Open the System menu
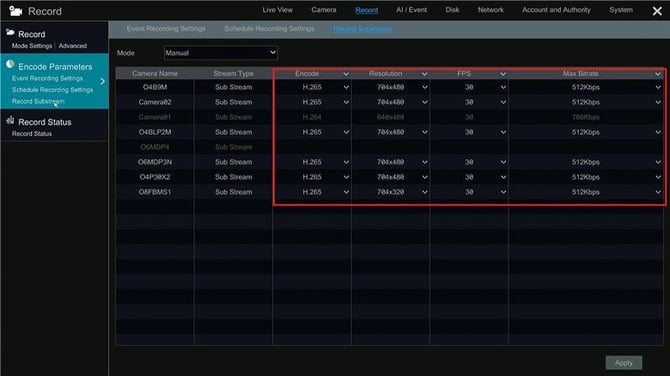This screenshot has height=376, width=670. [621, 10]
